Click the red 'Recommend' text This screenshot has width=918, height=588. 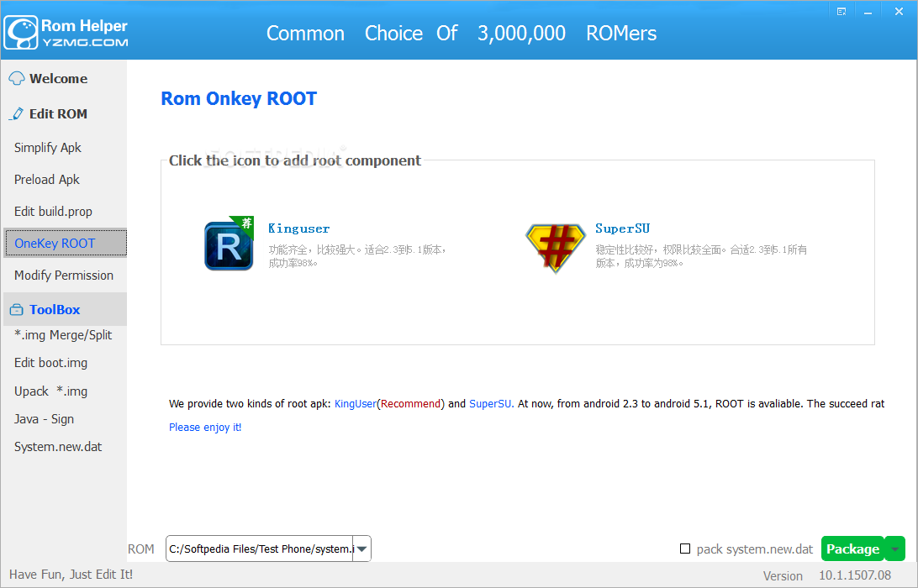410,404
